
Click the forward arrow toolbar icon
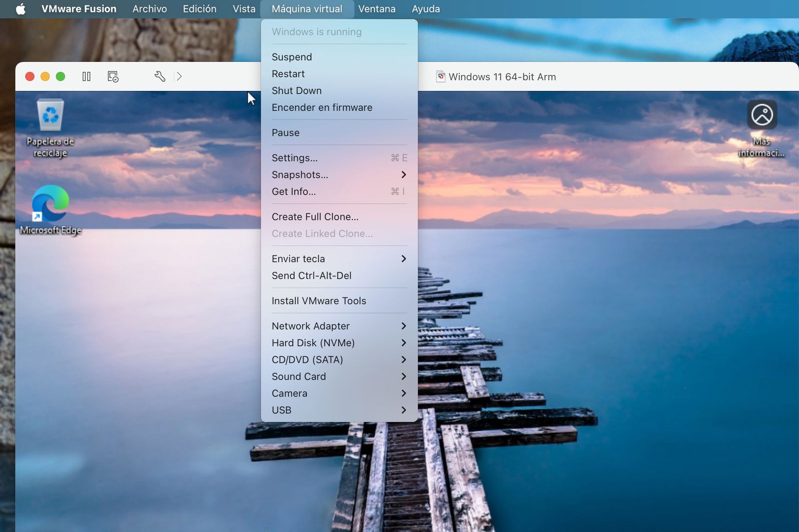(x=179, y=76)
